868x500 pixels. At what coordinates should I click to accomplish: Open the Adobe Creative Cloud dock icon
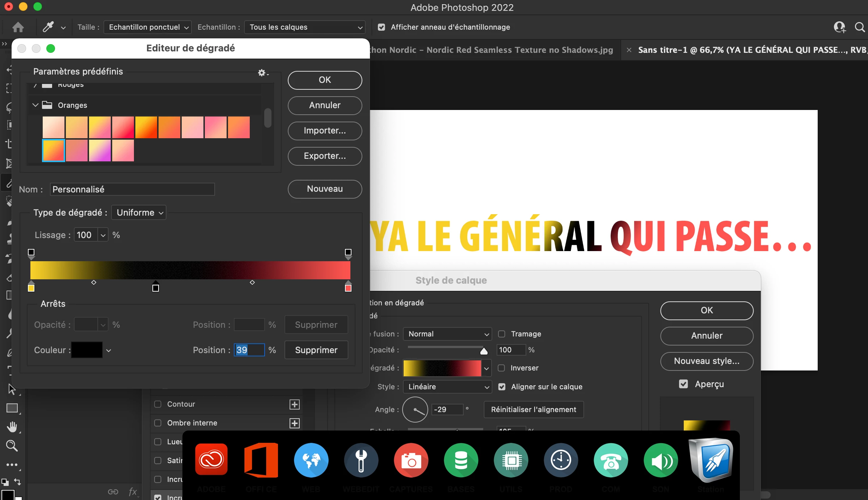point(211,459)
